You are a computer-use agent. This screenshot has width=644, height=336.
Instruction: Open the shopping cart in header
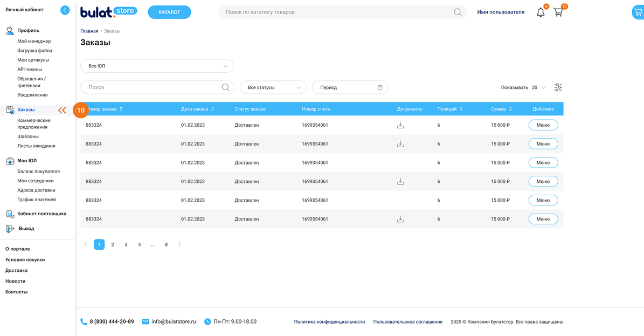point(558,12)
